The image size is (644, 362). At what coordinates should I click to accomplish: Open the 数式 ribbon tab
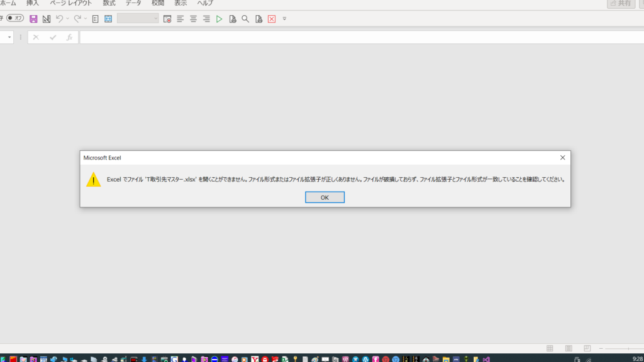109,3
